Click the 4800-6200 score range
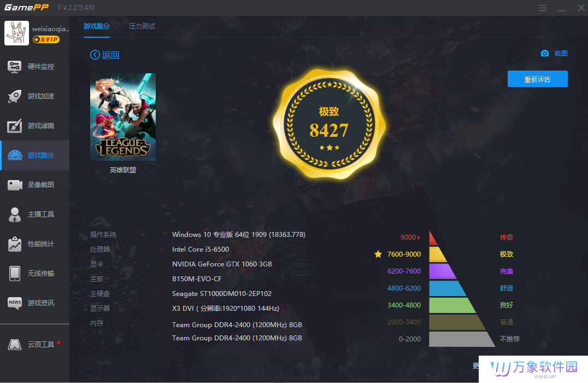The width and height of the screenshot is (588, 383). 404,288
